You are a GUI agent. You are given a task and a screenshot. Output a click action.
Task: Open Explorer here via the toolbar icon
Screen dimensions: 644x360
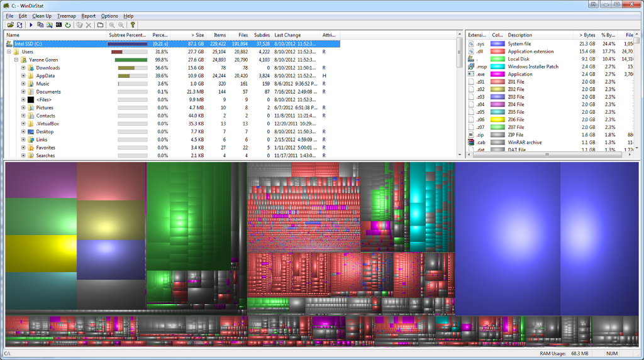(50, 25)
